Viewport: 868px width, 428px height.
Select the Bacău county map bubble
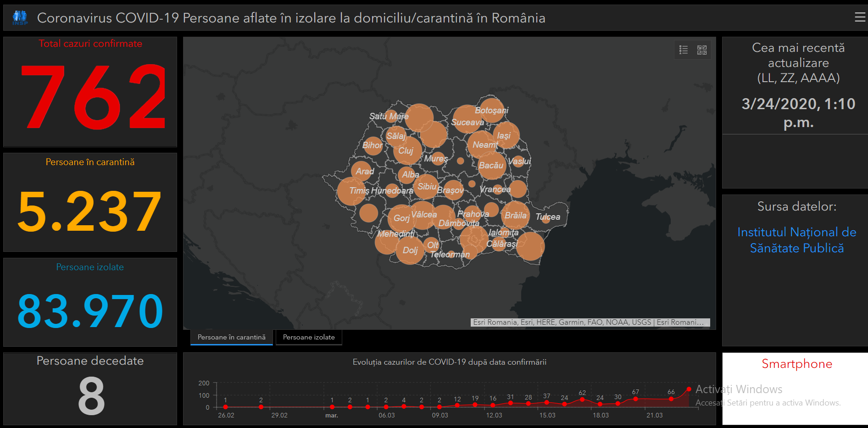coord(492,165)
